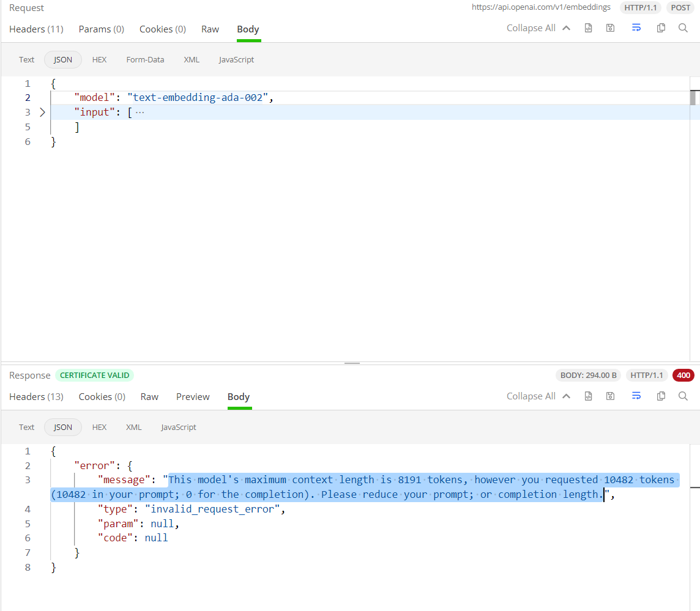Switch the response body to HEX view
Image resolution: width=700 pixels, height=611 pixels.
[x=99, y=428]
